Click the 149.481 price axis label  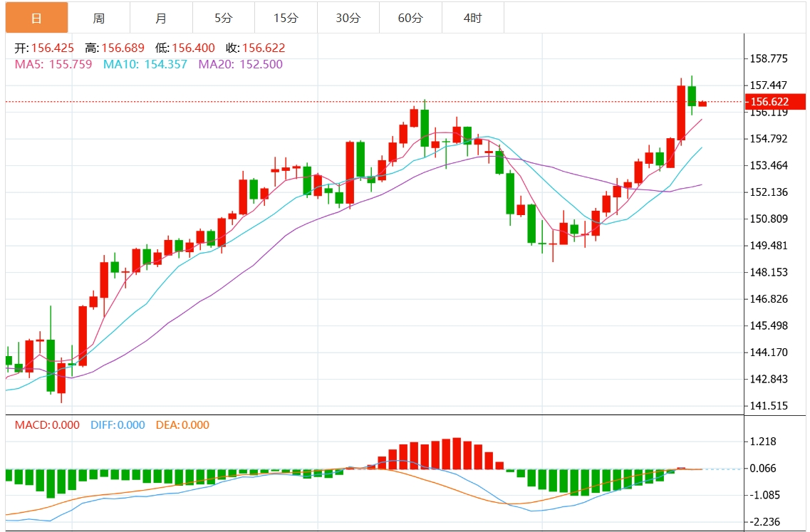coord(769,245)
